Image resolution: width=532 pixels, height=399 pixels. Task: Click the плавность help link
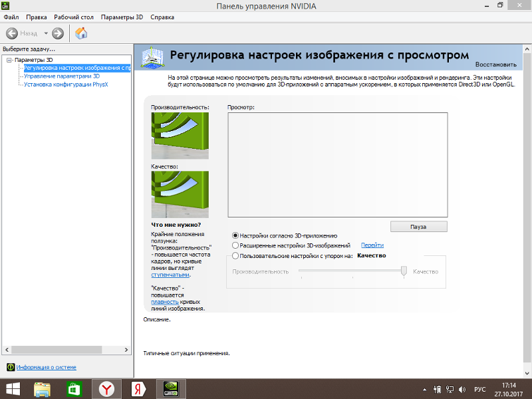point(164,302)
